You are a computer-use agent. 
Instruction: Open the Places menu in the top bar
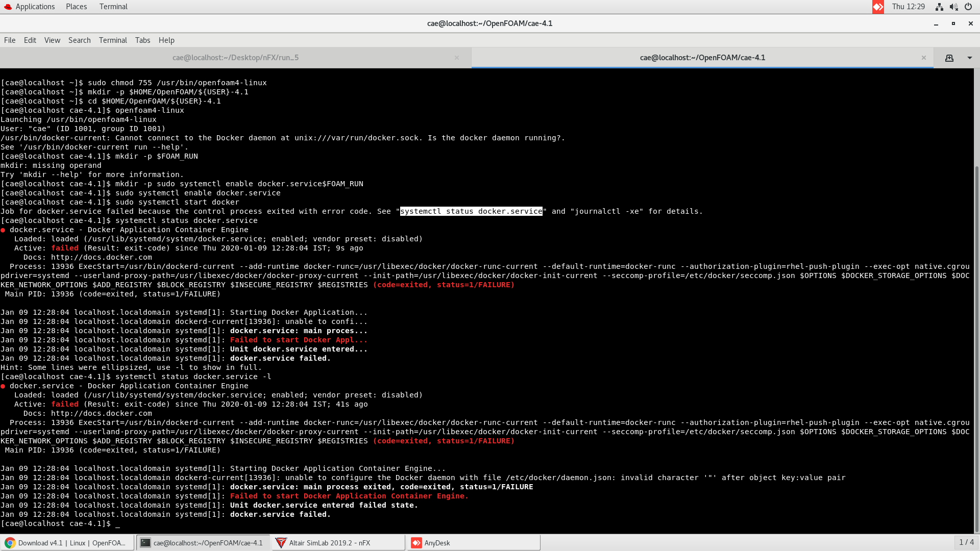76,7
